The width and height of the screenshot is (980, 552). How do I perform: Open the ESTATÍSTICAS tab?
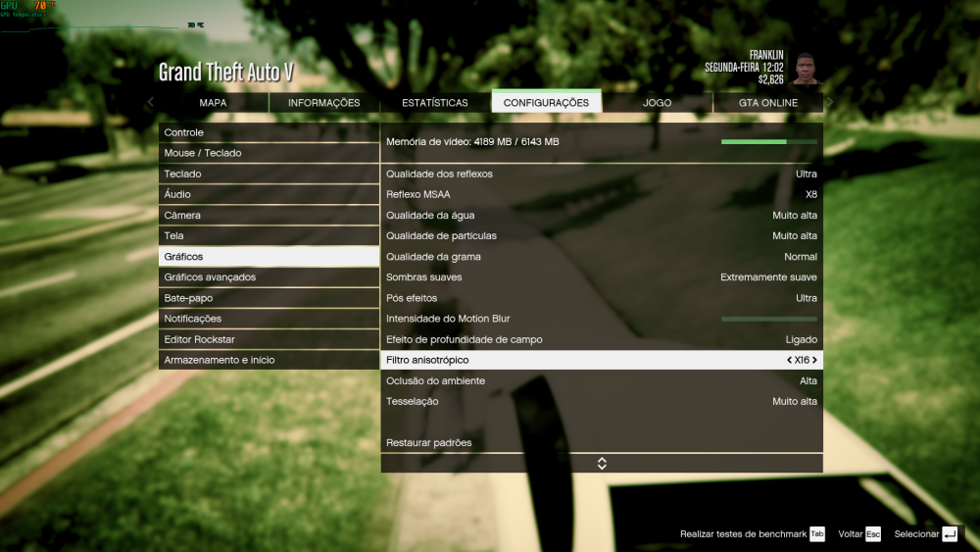coord(435,103)
